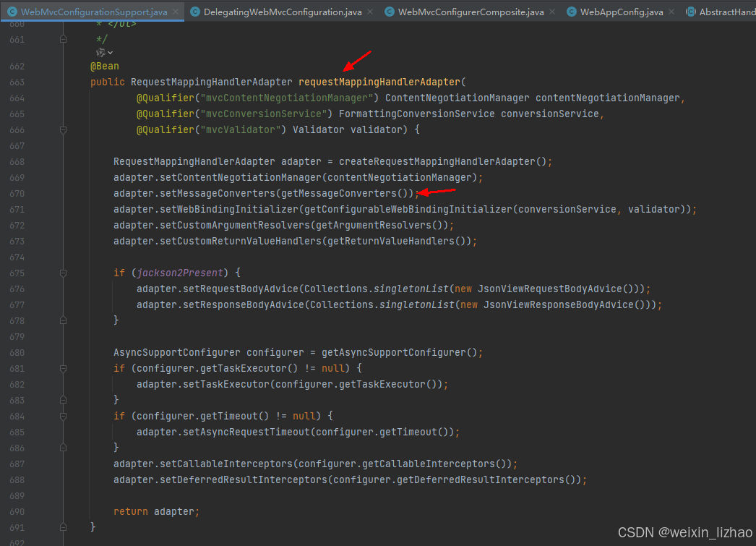Click fold end marker at line 683
Screen dimensions: 756x546
tap(63, 401)
